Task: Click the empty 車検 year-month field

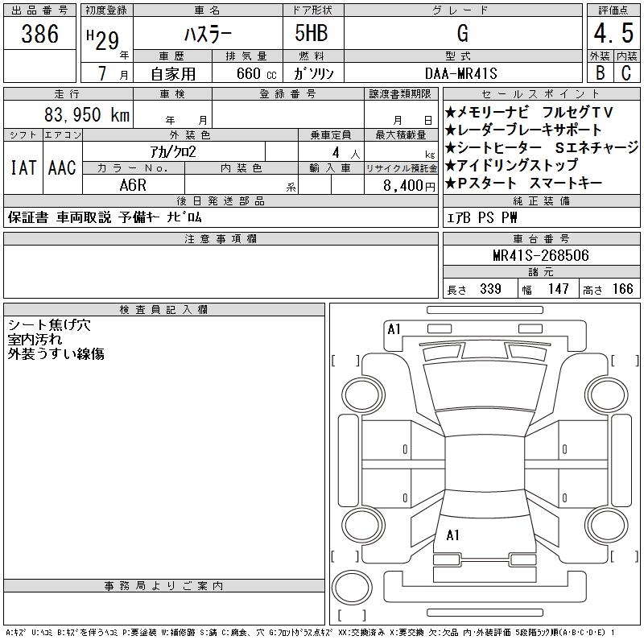Action: pyautogui.click(x=172, y=114)
